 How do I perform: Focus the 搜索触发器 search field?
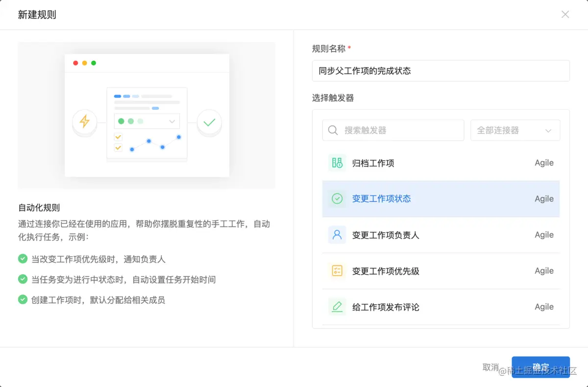pos(393,130)
